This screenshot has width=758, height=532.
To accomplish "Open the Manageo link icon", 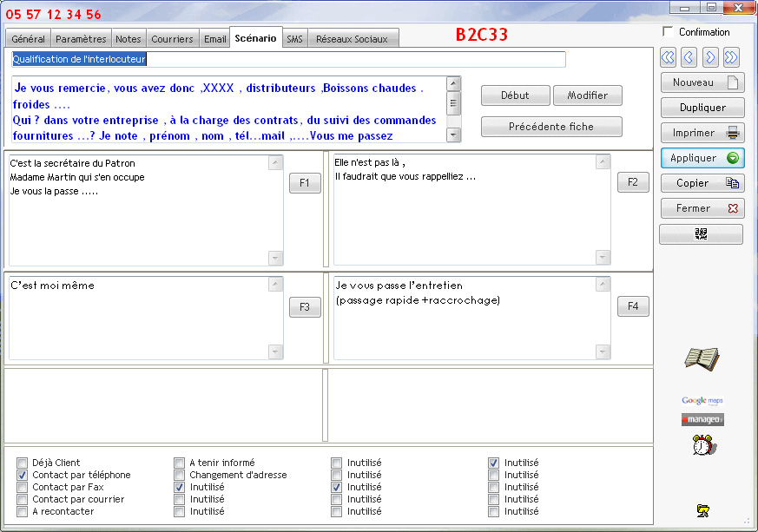I will (x=702, y=420).
